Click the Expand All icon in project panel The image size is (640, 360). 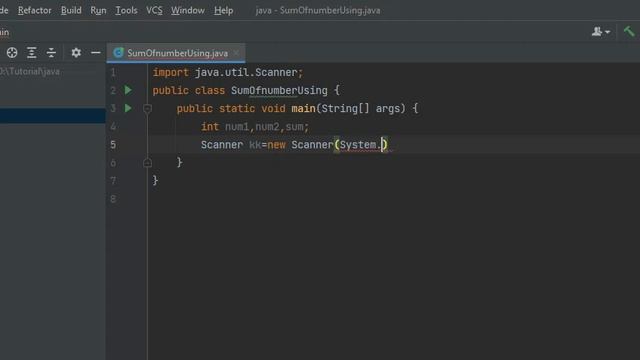point(31,53)
